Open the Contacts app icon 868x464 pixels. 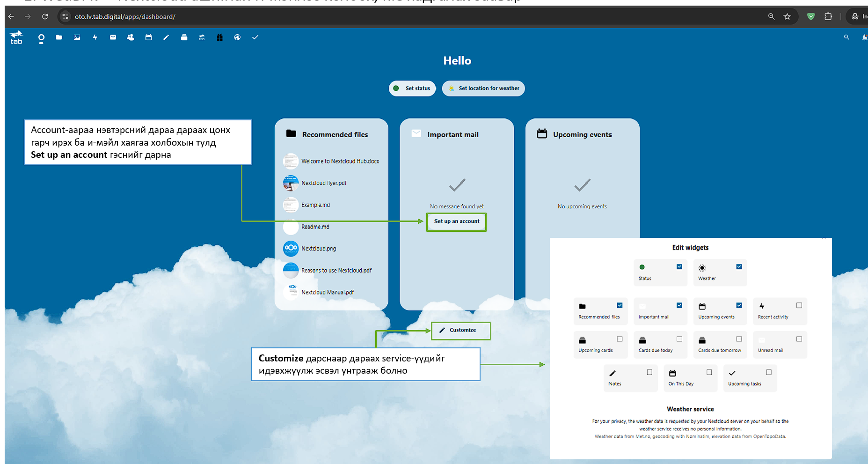click(131, 37)
